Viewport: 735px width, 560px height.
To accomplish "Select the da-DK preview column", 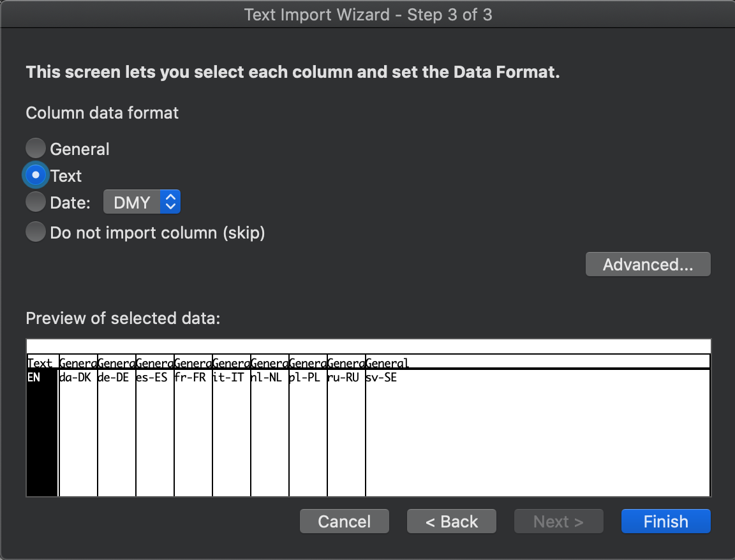I will [x=78, y=432].
